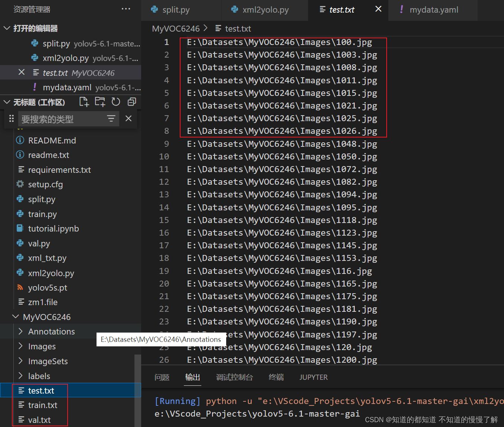Click the New File icon in workspace header
504x427 pixels.
(x=84, y=102)
